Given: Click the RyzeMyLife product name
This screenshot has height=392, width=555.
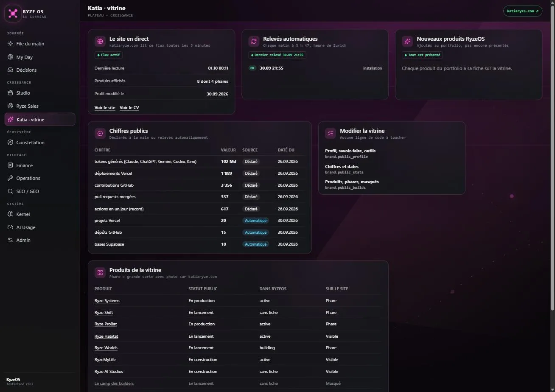Looking at the screenshot, I should click(105, 360).
